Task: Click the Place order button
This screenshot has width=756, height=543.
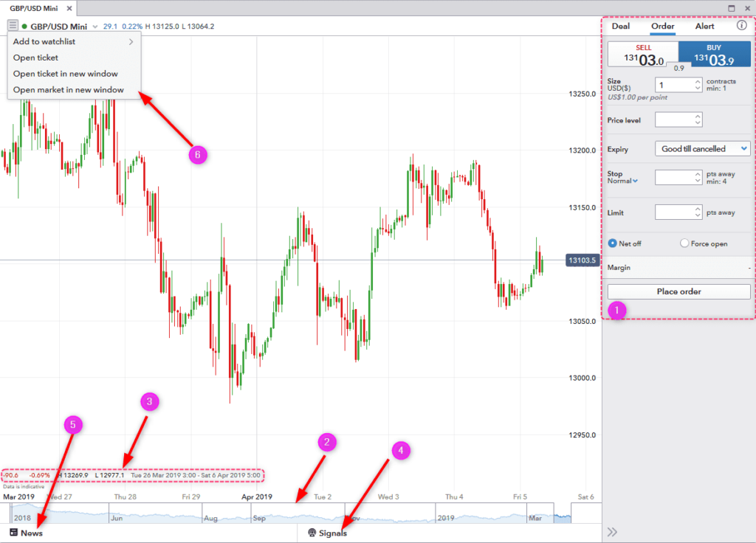Action: click(x=678, y=291)
